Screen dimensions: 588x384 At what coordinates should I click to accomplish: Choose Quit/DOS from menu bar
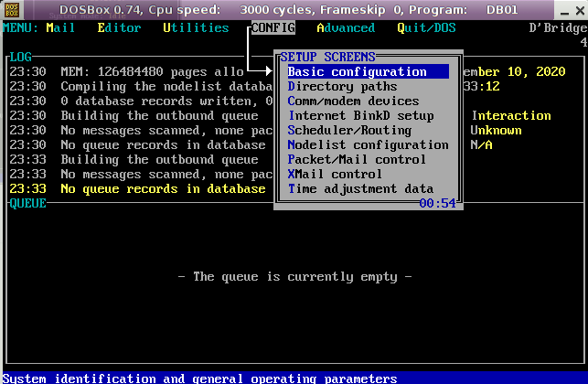coord(426,27)
